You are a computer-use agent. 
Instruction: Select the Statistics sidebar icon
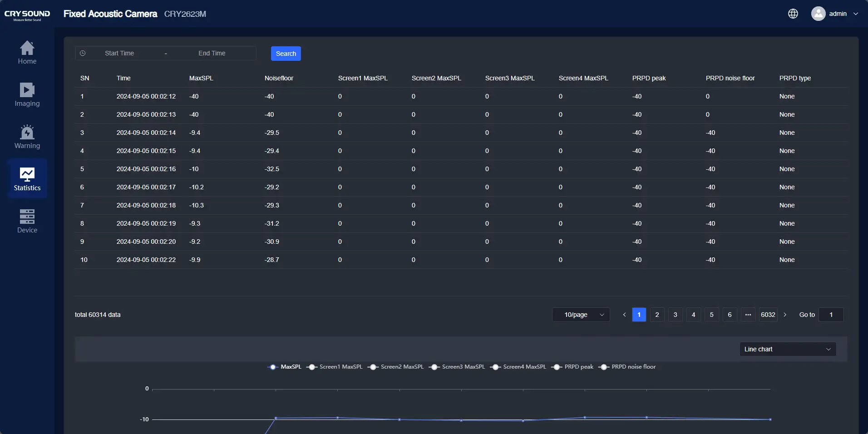click(27, 178)
